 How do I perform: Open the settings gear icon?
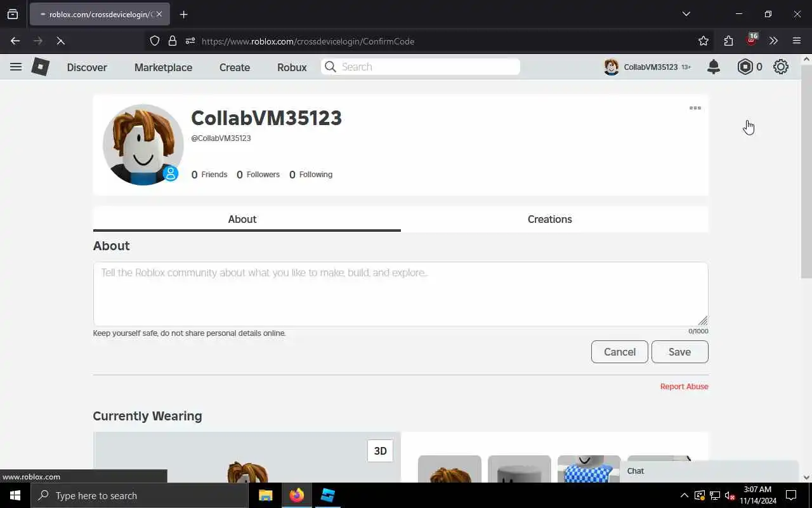tap(781, 67)
